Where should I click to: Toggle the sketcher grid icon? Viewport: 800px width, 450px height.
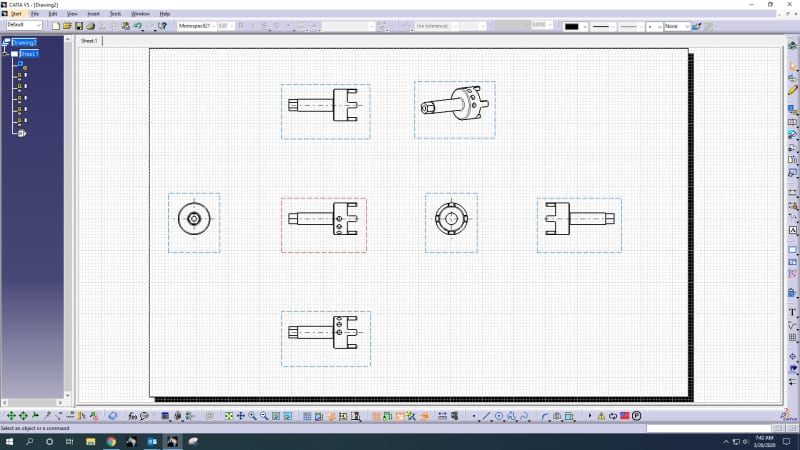pyautogui.click(x=307, y=416)
